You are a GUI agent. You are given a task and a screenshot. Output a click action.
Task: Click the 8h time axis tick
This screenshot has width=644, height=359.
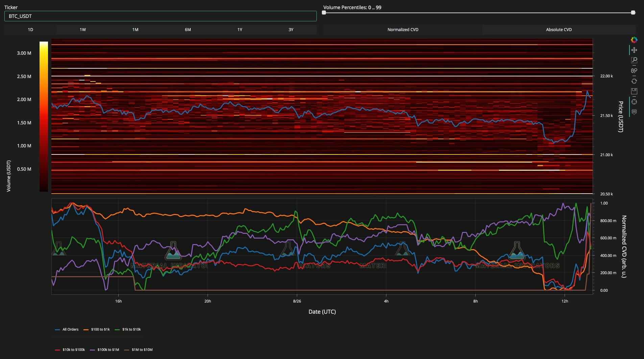point(475,301)
